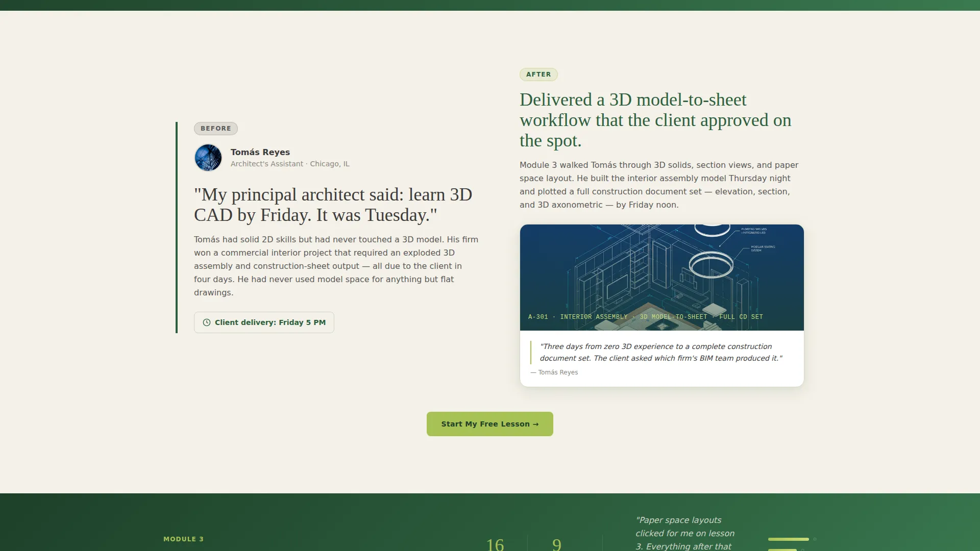Click the number 9 statistic

[557, 544]
